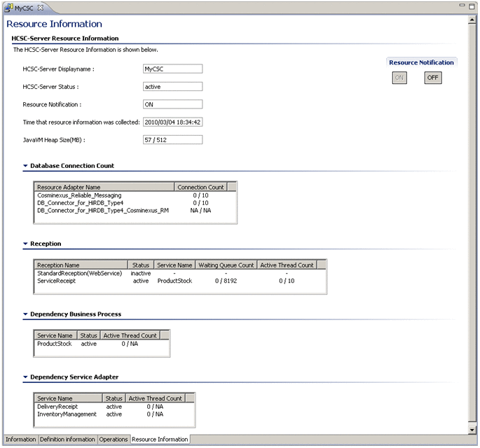Collapse the Dependency Service Adapter section
This screenshot has height=448, width=480.
tap(26, 377)
